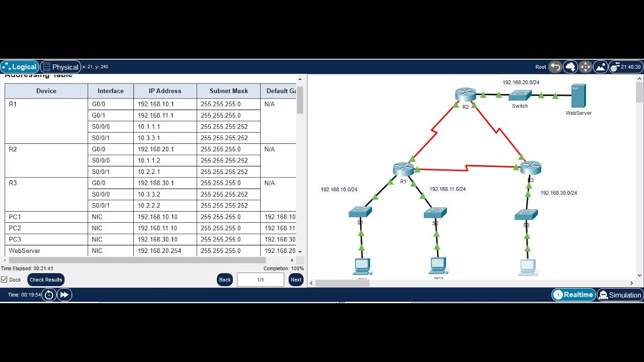Switch to the Physical workspace tab
This screenshot has width=644, height=362.
pos(60,67)
